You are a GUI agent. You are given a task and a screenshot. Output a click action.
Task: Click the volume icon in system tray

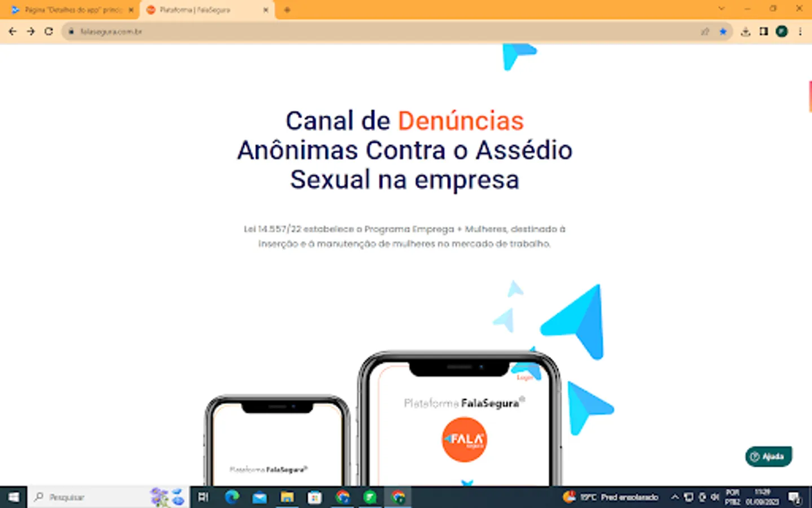click(x=715, y=497)
